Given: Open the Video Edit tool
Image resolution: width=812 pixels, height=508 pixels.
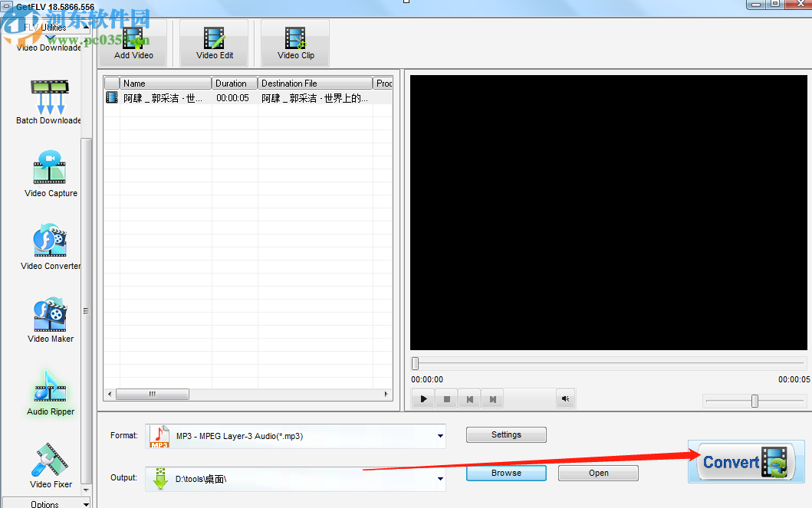Looking at the screenshot, I should click(x=215, y=44).
